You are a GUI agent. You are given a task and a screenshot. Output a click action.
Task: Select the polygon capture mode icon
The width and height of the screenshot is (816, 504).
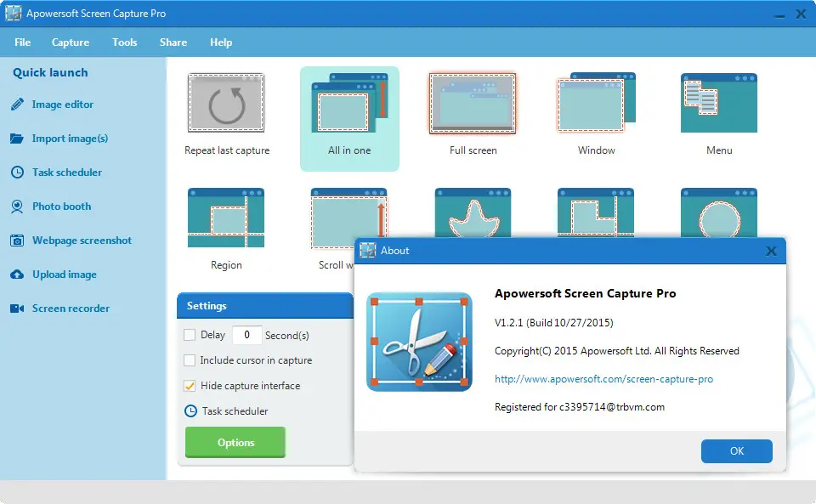[596, 212]
